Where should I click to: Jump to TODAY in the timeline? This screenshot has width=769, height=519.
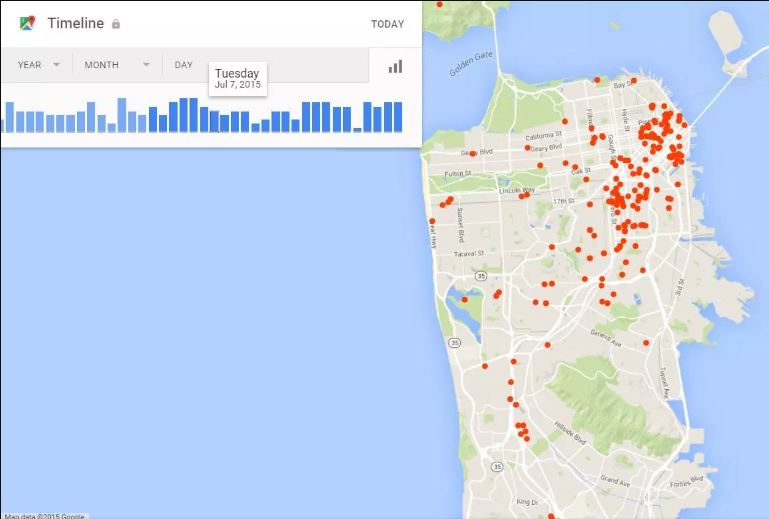tap(387, 24)
